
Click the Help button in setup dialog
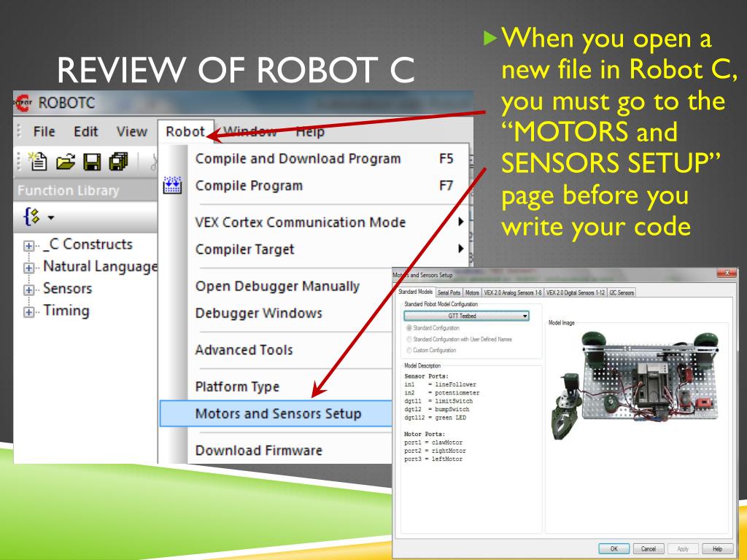(x=718, y=548)
